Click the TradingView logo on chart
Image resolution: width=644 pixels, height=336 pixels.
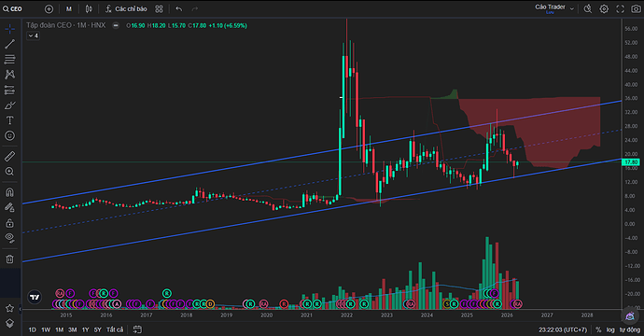(35, 297)
